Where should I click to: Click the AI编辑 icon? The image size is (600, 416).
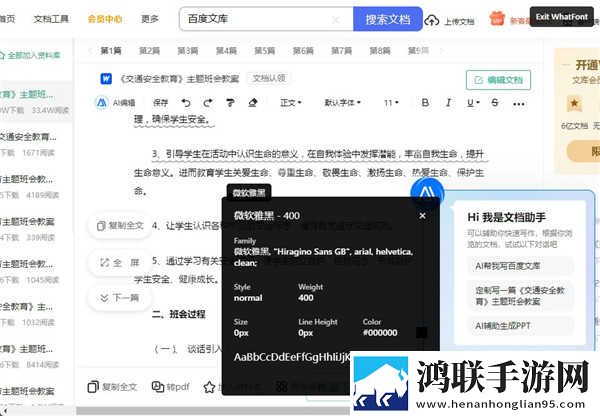click(102, 103)
